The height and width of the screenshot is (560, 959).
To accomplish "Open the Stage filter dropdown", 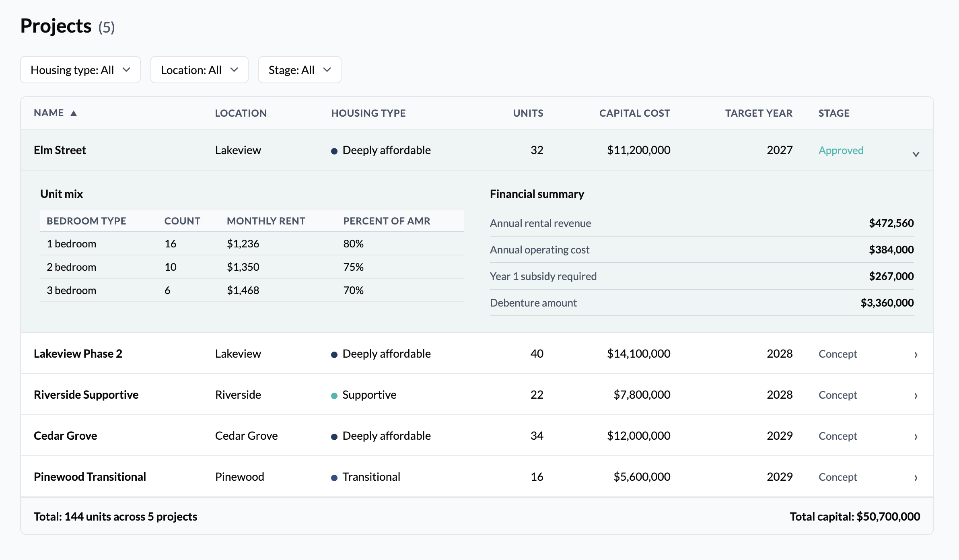I will click(x=299, y=70).
